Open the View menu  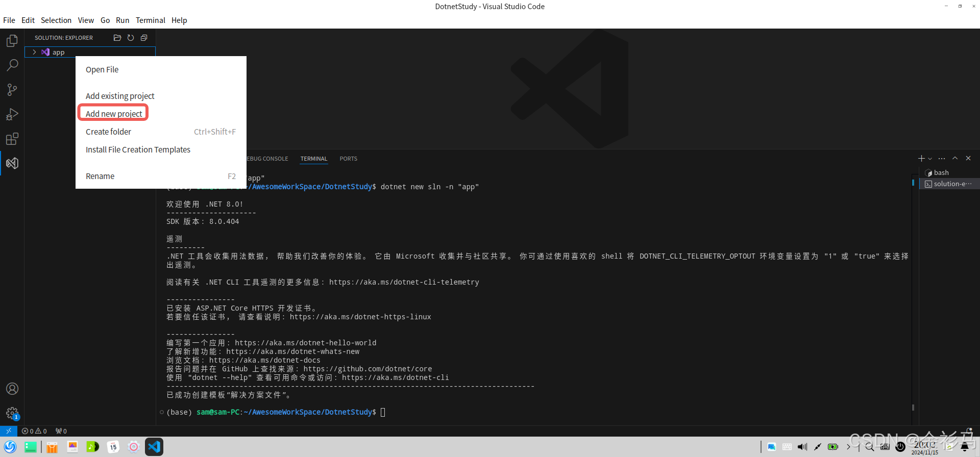86,20
